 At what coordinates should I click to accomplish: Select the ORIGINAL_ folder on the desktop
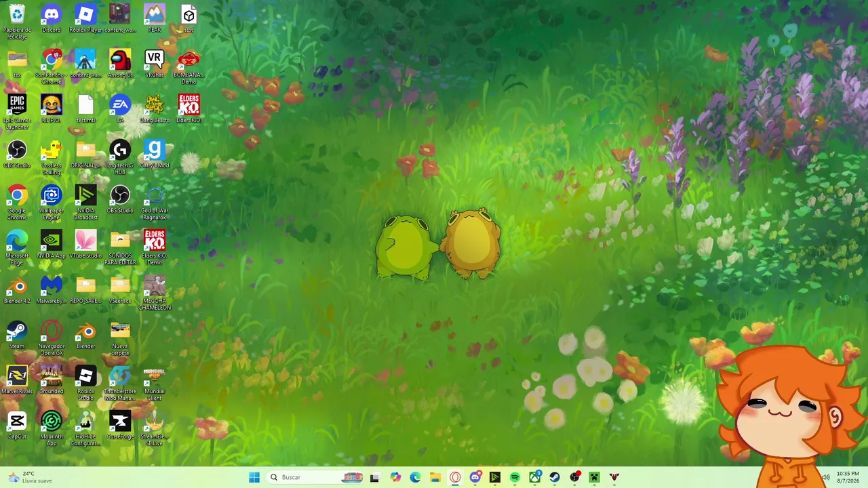(85, 155)
